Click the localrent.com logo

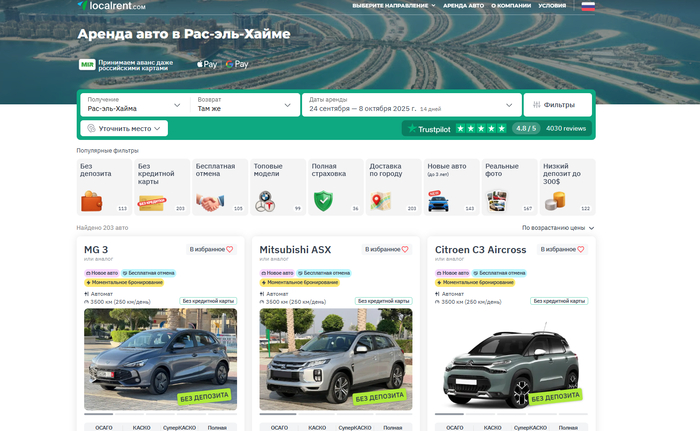(111, 6)
